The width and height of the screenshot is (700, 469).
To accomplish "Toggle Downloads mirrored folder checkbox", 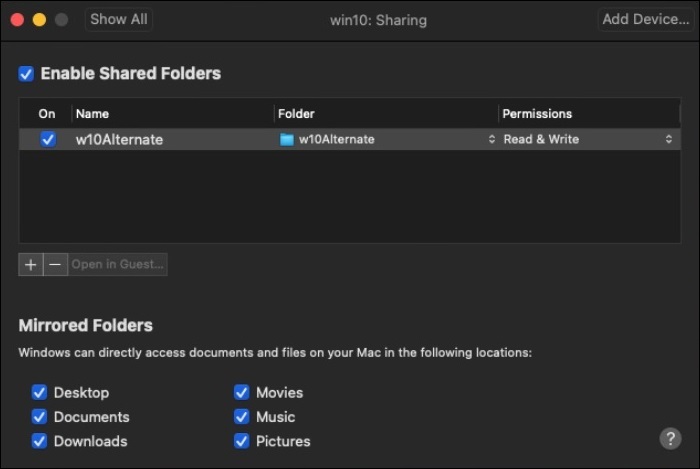I will click(39, 441).
